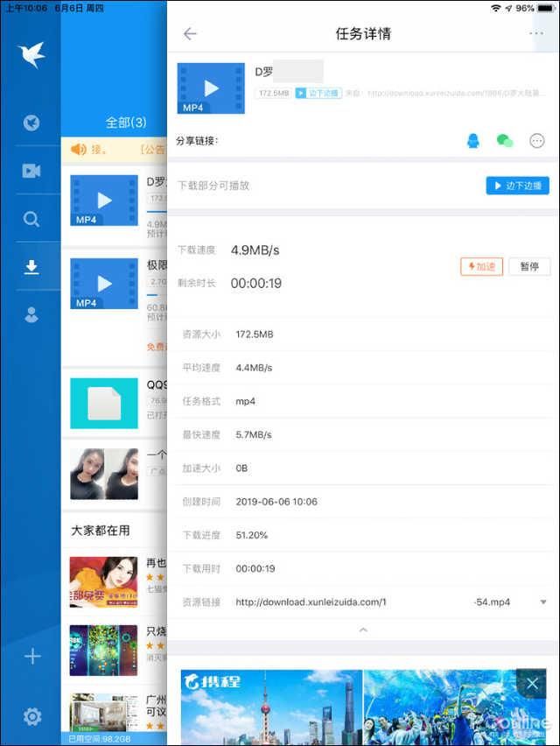Image resolution: width=560 pixels, height=746 pixels.
Task: Open search from the sidebar magnifier
Action: point(31,220)
